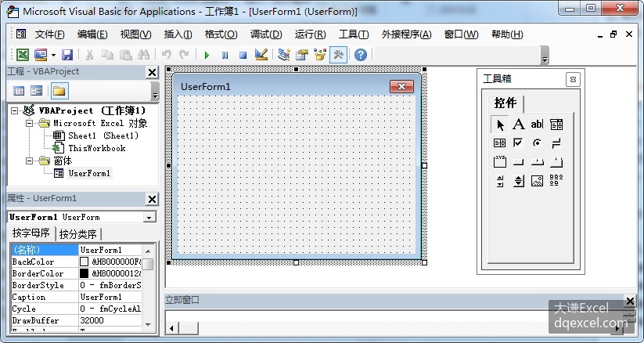Collapse the 窗体 folder node
The height and width of the screenshot is (343, 644).
coord(30,161)
